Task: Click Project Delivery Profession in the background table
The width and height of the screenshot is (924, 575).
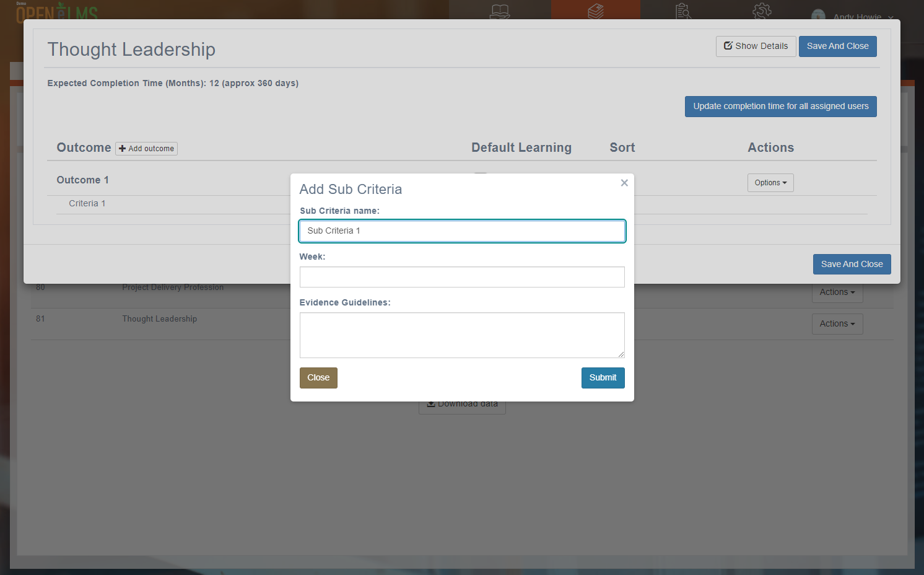Action: [173, 287]
